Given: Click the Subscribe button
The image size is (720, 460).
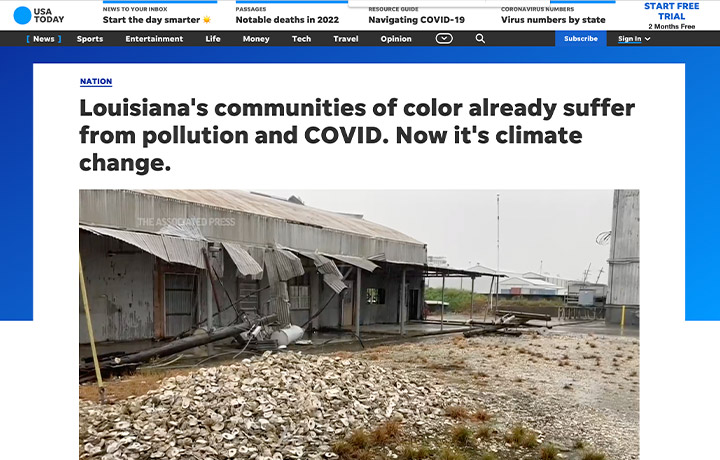Looking at the screenshot, I should 580,39.
